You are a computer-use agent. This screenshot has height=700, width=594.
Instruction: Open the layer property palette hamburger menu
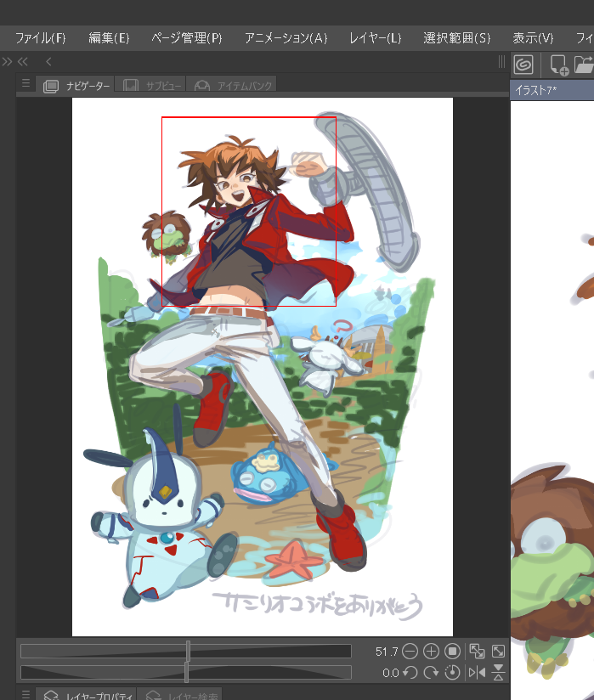point(25,694)
